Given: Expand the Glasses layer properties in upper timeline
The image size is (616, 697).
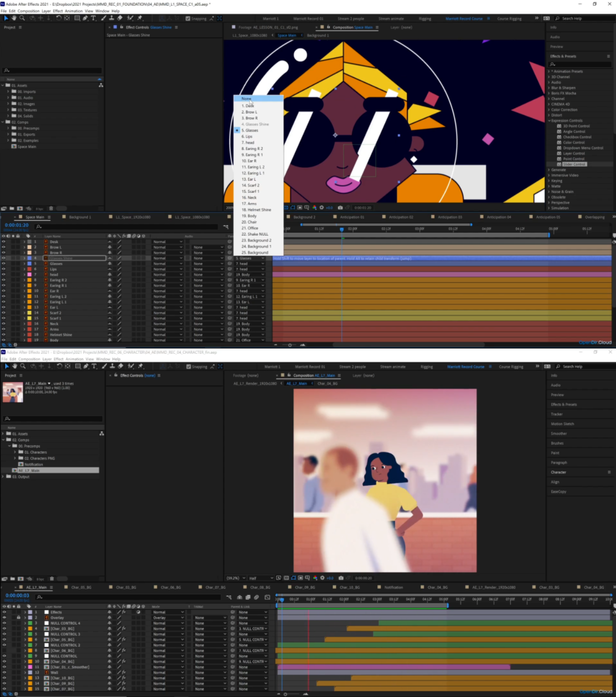Looking at the screenshot, I should 24,264.
